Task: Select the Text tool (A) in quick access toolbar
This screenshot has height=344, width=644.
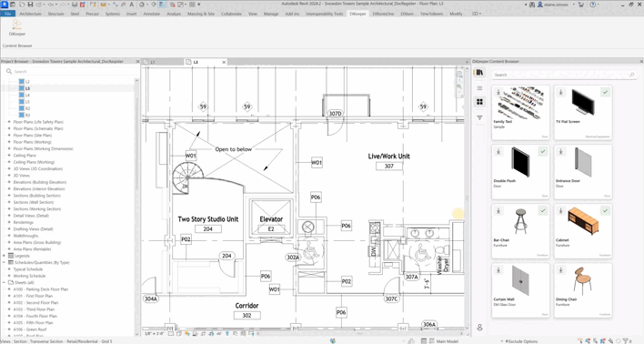Action: tap(131, 5)
